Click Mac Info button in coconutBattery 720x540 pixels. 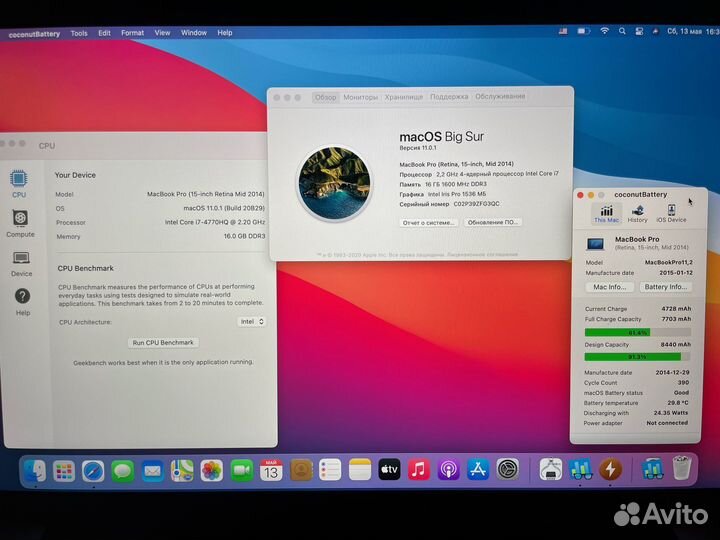[x=609, y=287]
